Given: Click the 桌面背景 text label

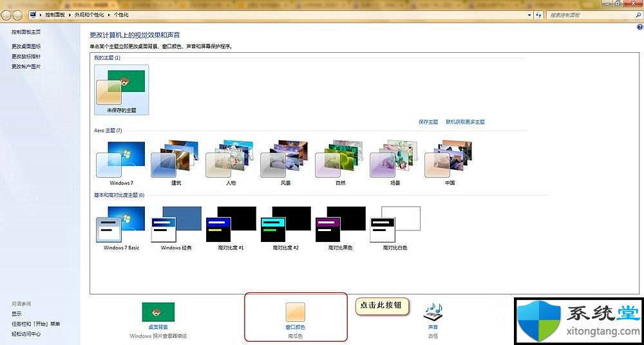Looking at the screenshot, I should (158, 328).
